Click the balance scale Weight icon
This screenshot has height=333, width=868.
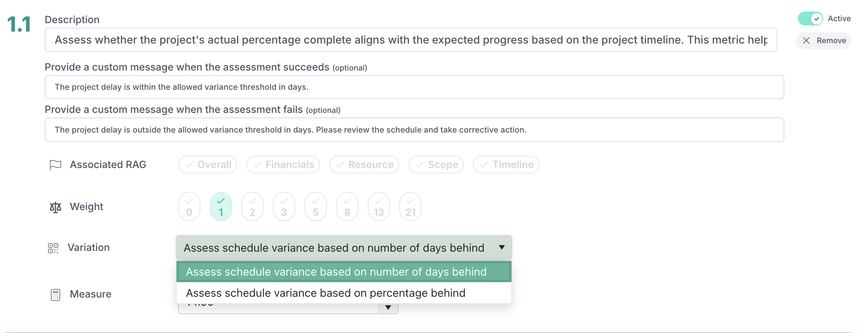click(x=56, y=207)
